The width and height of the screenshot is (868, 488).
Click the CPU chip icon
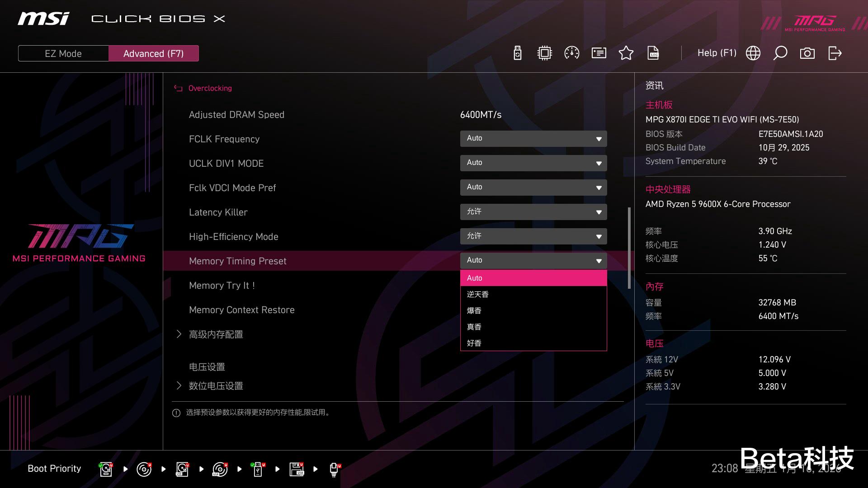(x=545, y=53)
